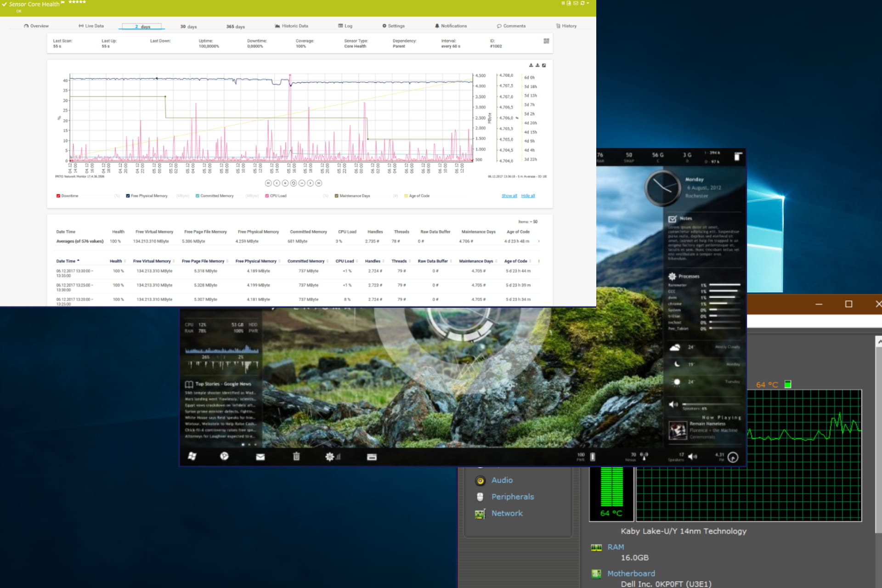
Task: Toggle the Free Physical Memory checkbox
Action: [x=128, y=196]
